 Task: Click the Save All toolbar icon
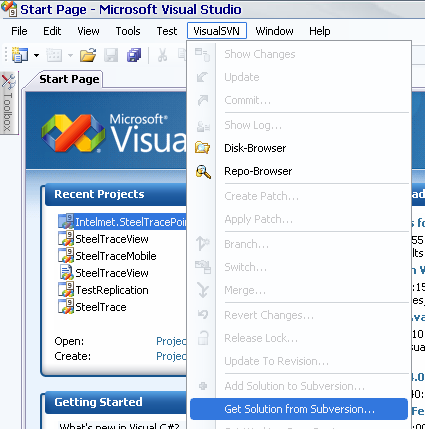(x=134, y=55)
